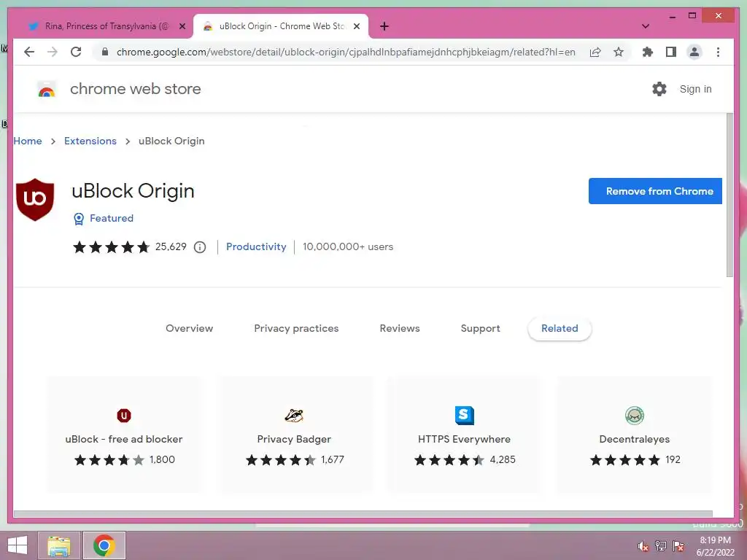The height and width of the screenshot is (560, 747).
Task: Bookmark this tab with the star icon
Action: click(619, 52)
